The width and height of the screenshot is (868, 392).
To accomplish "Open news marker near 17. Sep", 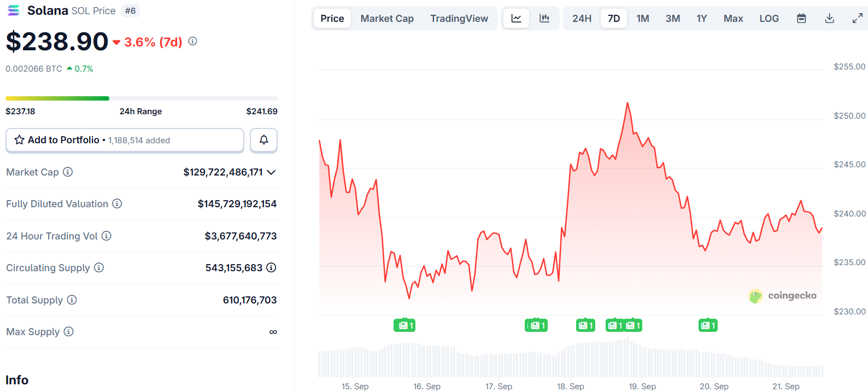I will click(536, 325).
